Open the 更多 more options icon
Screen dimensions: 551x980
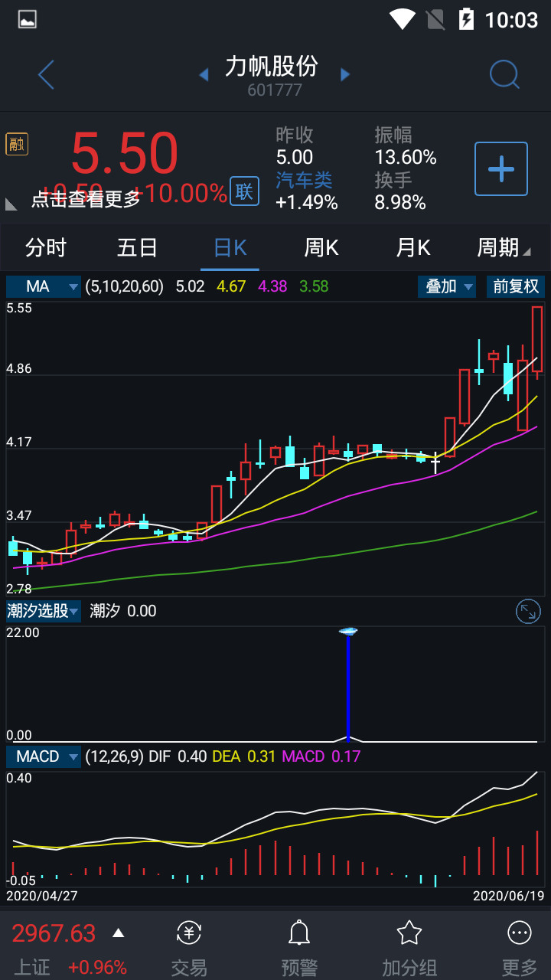(520, 933)
